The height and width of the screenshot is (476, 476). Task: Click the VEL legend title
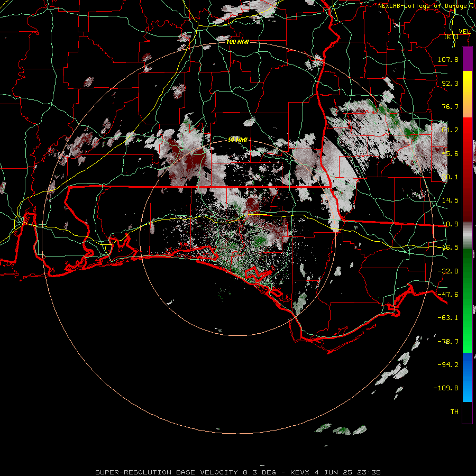pos(464,32)
